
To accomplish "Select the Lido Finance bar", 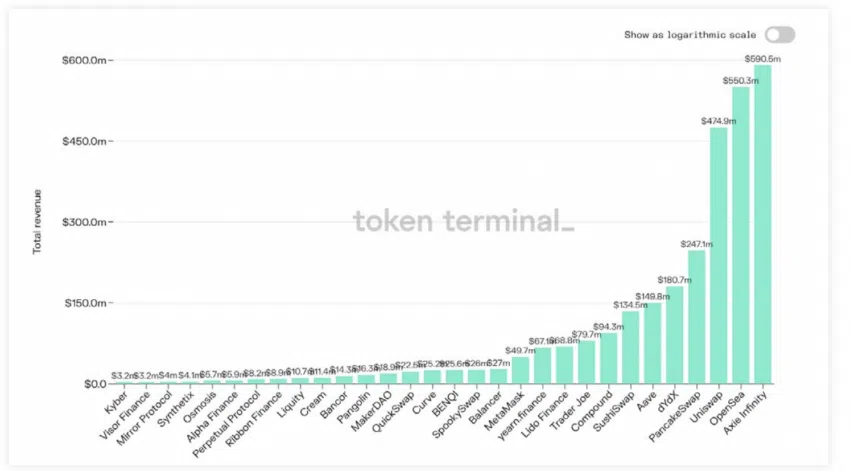I will coord(564,365).
